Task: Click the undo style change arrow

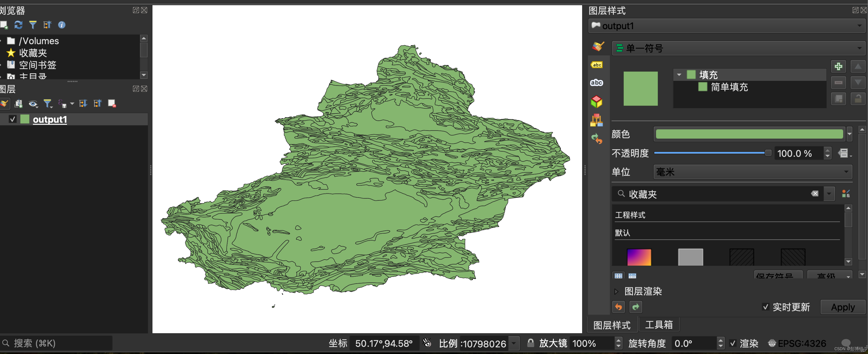Action: click(x=618, y=307)
